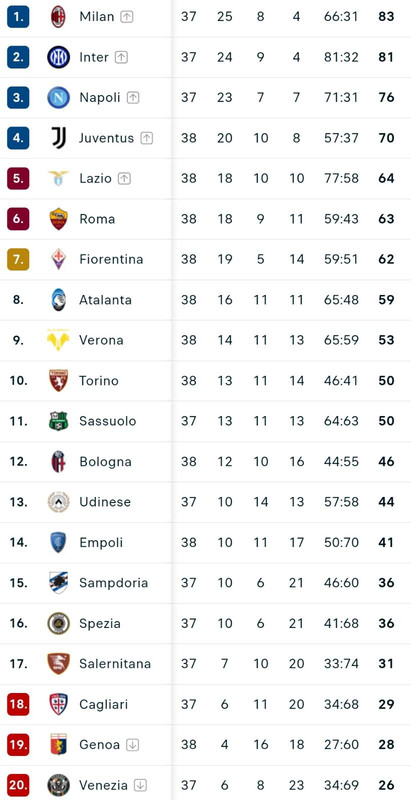Click the Juventus team logo
The height and width of the screenshot is (800, 411).
58,138
